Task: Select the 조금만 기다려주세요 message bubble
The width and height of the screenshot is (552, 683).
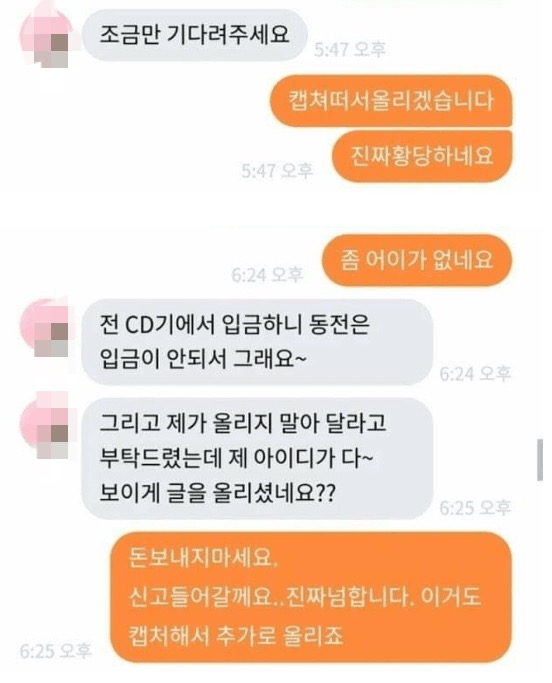Action: click(x=194, y=35)
